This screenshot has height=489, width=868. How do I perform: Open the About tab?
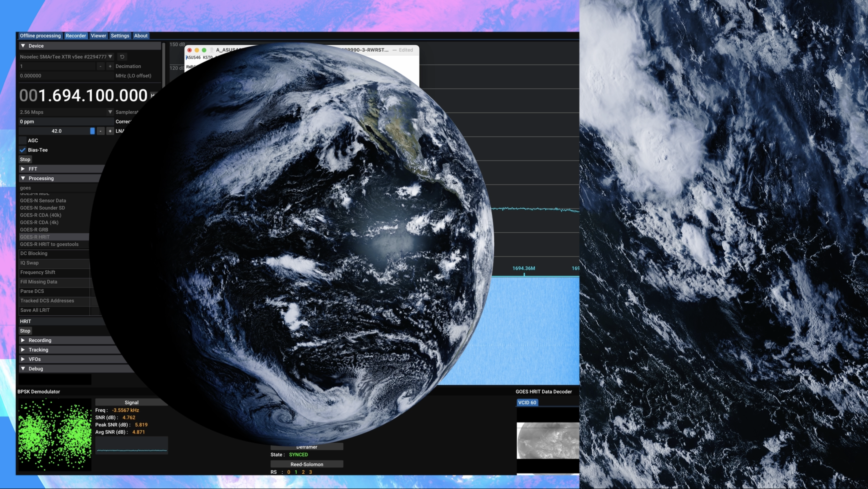coord(141,36)
